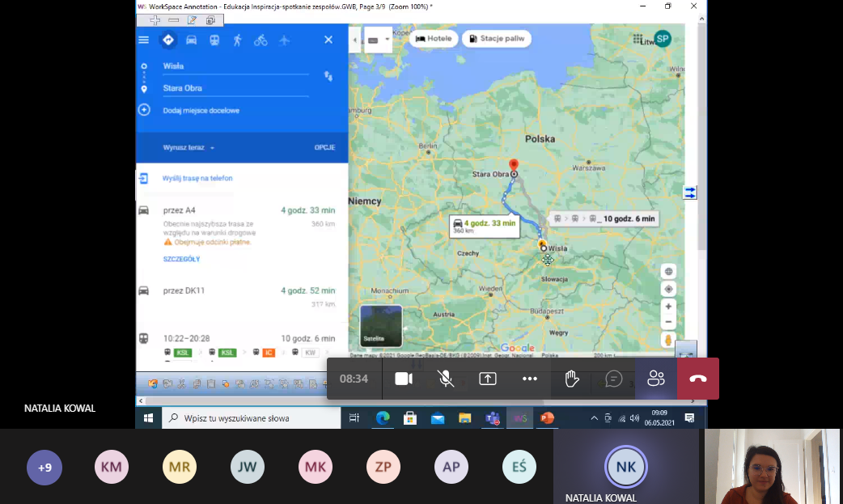The width and height of the screenshot is (843, 504).
Task: Open the keyboard input tools dropdown arrow
Action: (x=388, y=39)
